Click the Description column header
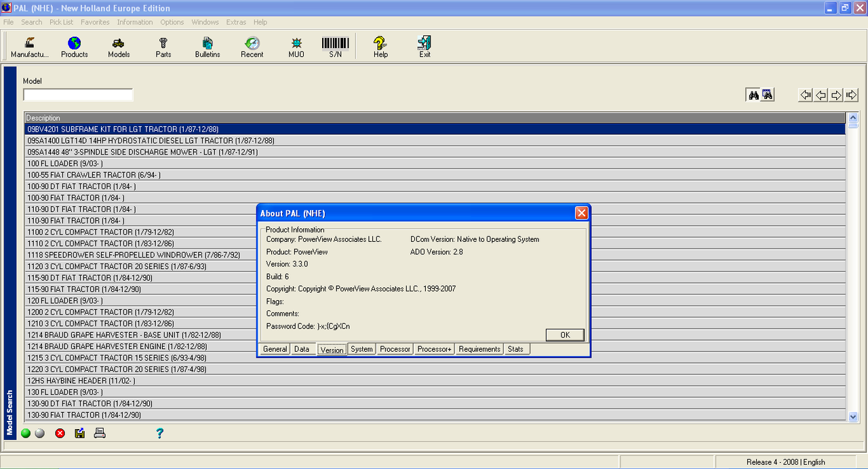Screen dimensions: 868x469 (435, 118)
